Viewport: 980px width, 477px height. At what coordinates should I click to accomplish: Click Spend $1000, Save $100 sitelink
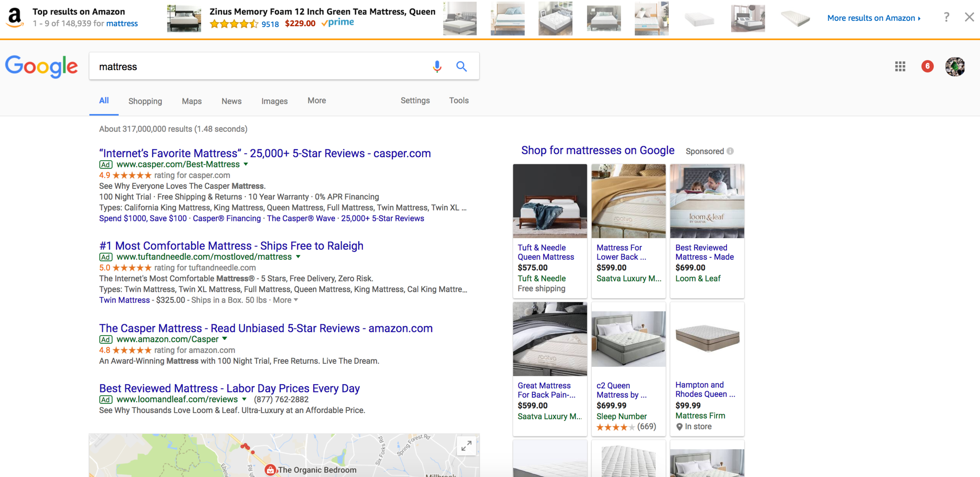tap(143, 219)
